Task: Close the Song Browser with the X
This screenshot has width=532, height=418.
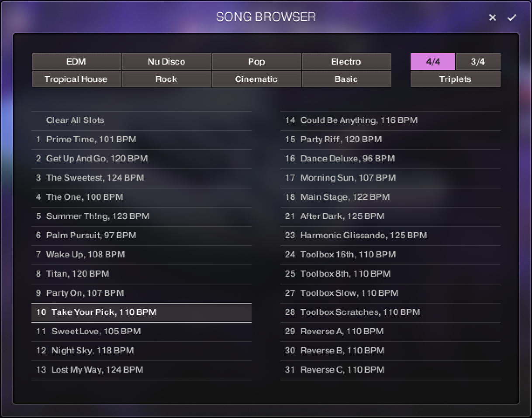Action: click(x=492, y=17)
